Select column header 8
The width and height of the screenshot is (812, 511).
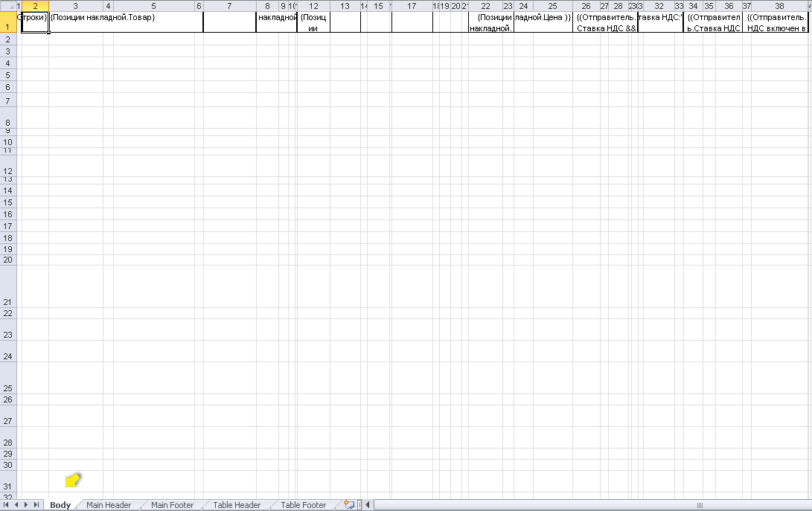click(267, 6)
